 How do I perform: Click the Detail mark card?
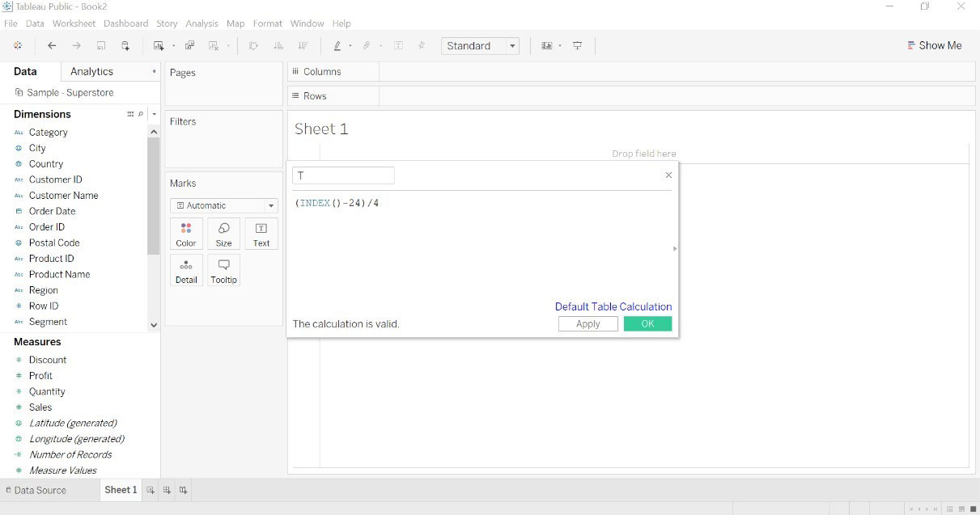[x=186, y=271]
